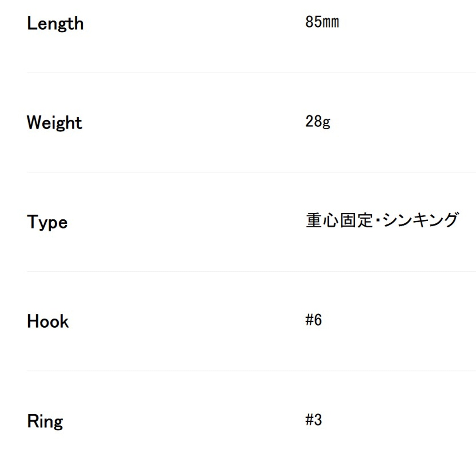Select the #3 ring value

click(x=313, y=420)
